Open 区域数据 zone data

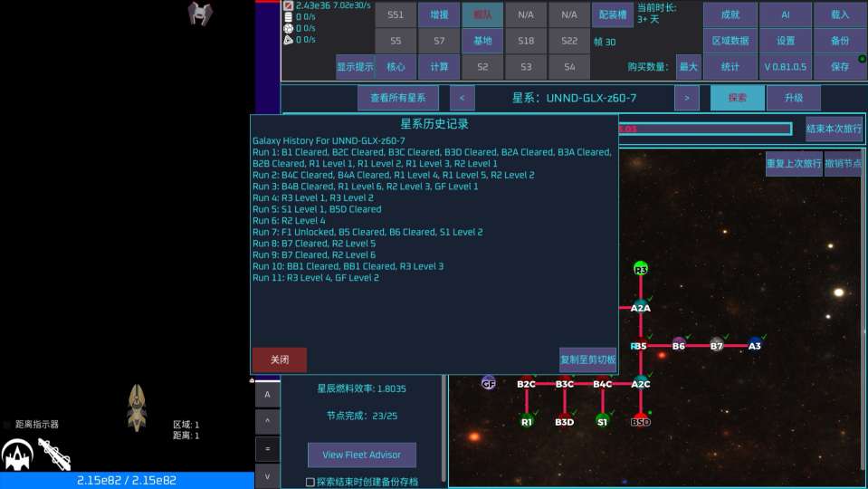pyautogui.click(x=730, y=41)
